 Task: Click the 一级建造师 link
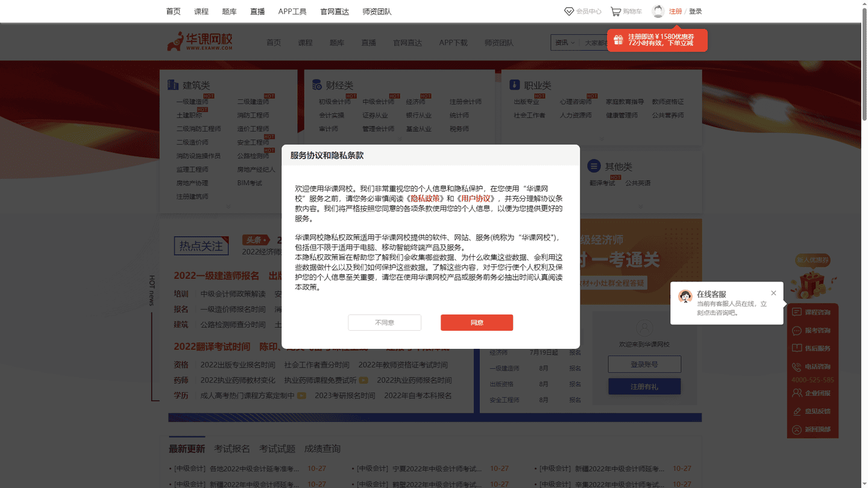click(192, 102)
